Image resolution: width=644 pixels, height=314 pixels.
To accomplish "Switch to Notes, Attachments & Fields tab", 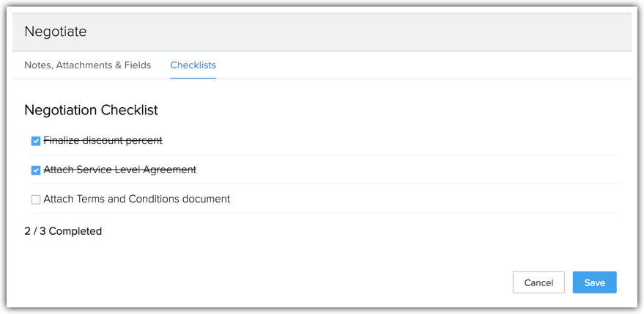I will 87,65.
